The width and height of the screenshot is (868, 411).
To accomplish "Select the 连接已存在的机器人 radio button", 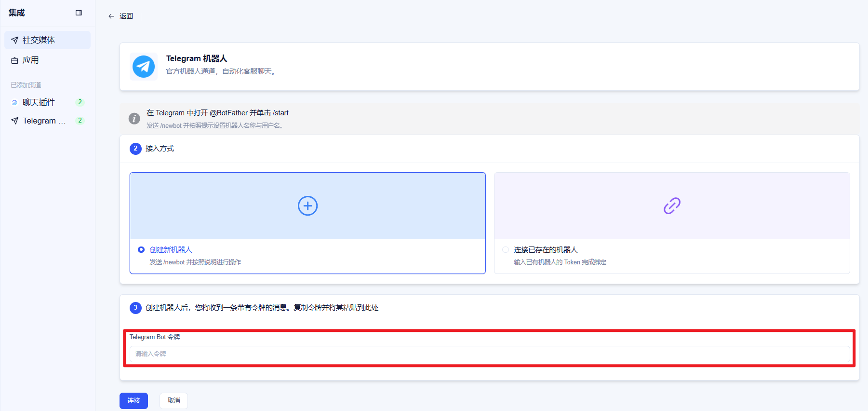I will [x=506, y=249].
